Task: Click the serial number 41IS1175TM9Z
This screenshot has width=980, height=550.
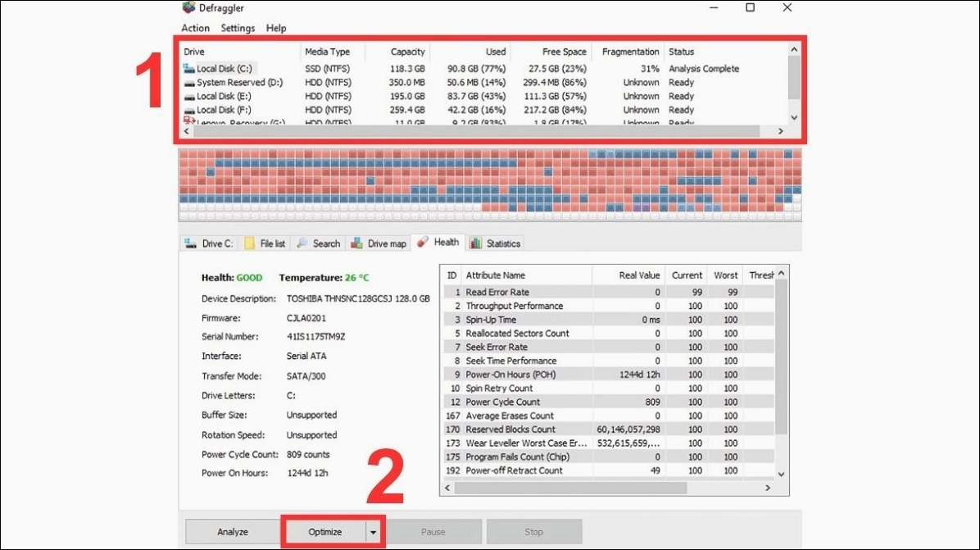Action: click(315, 336)
